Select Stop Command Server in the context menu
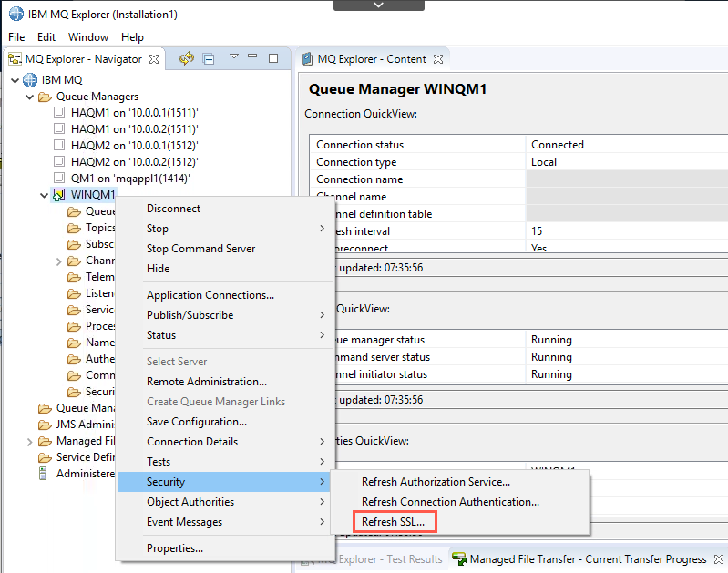The height and width of the screenshot is (573, 728). pyautogui.click(x=201, y=249)
